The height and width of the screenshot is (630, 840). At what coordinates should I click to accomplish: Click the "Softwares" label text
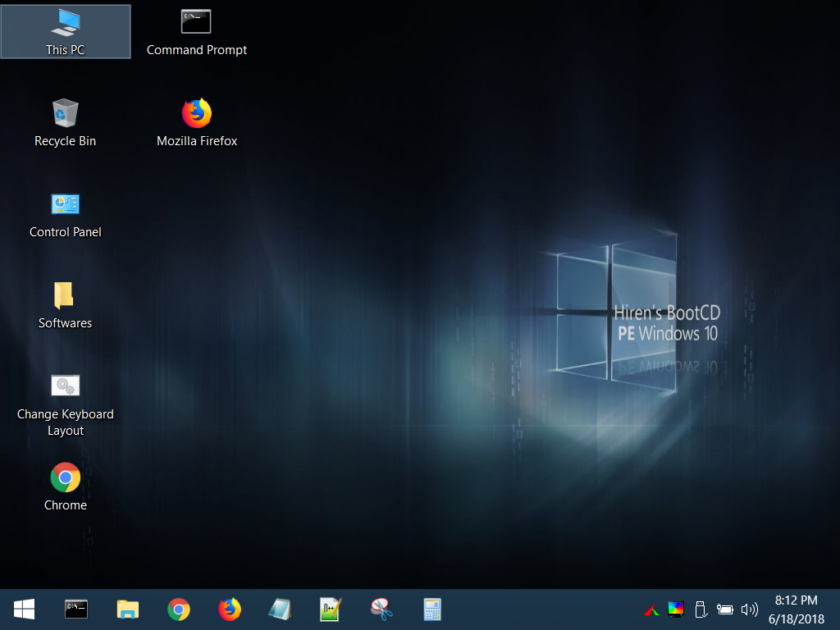(x=66, y=323)
